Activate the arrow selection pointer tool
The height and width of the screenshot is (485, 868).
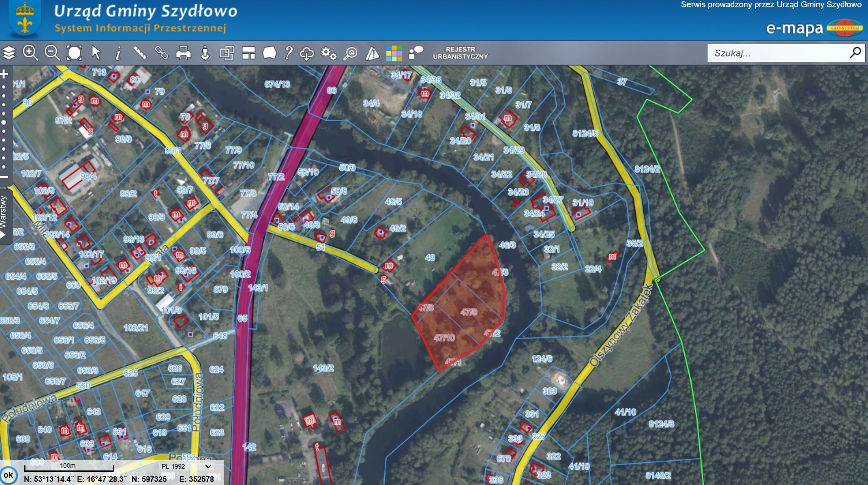96,53
